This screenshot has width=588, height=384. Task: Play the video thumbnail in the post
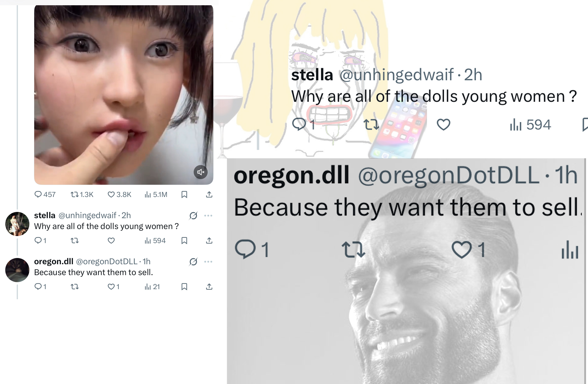click(123, 95)
